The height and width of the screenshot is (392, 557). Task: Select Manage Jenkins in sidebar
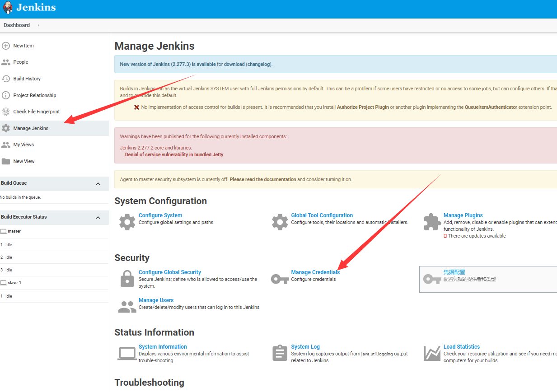point(31,128)
